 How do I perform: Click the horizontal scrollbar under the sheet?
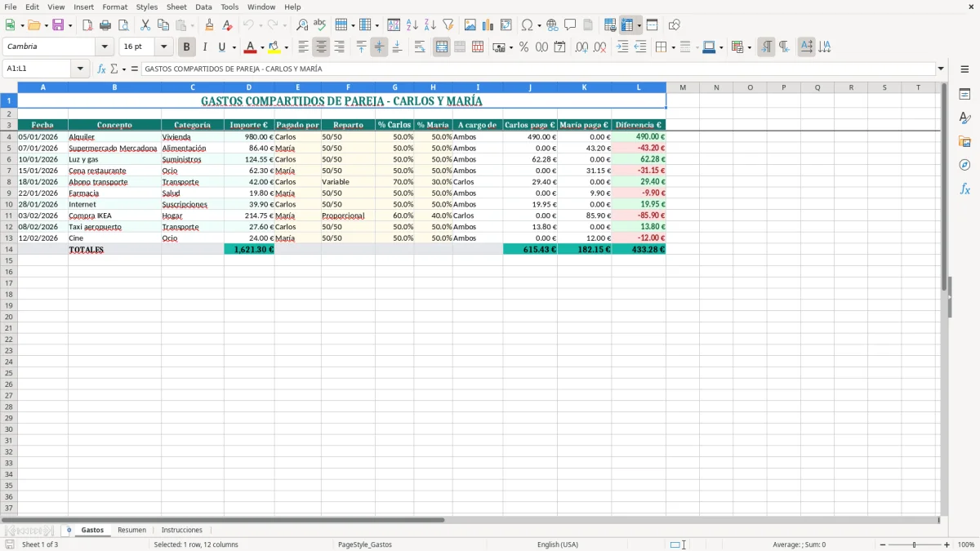(223, 520)
